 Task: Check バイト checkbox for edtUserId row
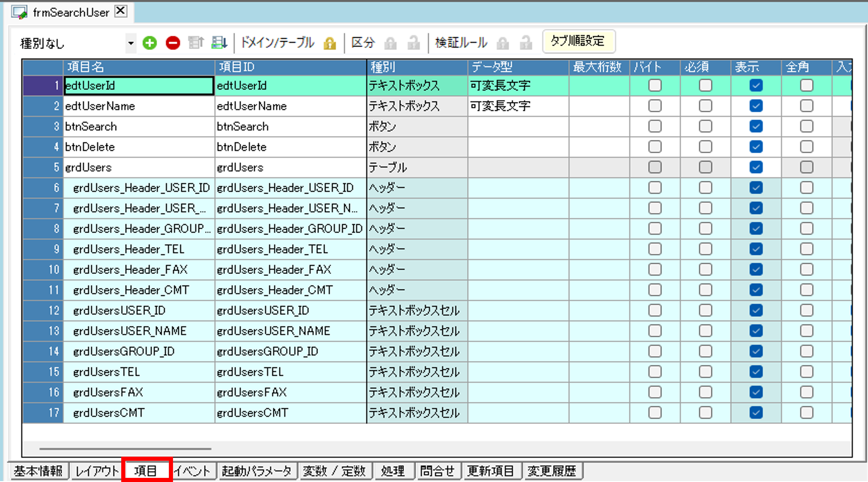tap(655, 86)
